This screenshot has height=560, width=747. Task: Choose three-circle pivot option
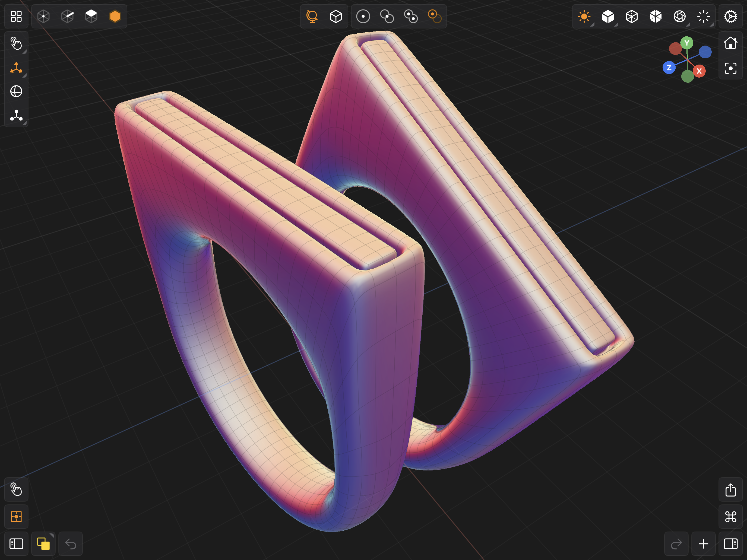[x=411, y=16]
